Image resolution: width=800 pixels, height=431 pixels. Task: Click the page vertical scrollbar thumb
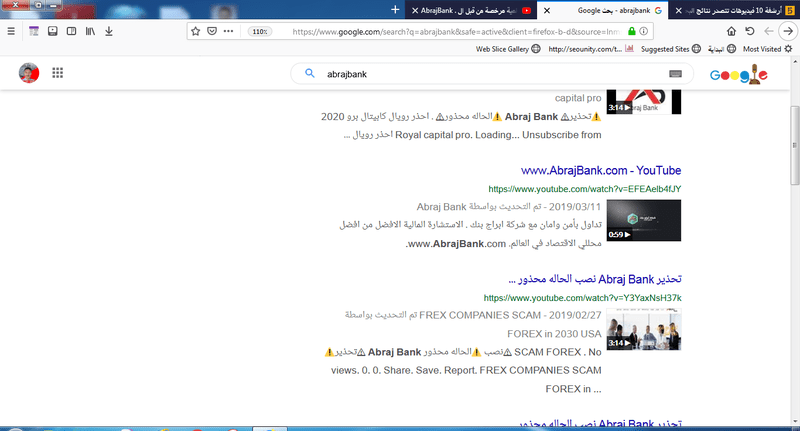click(x=794, y=145)
